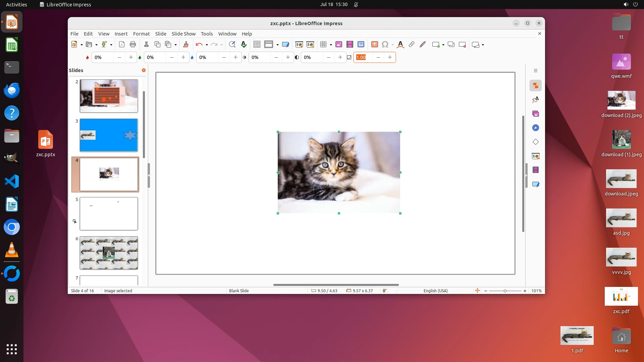The height and width of the screenshot is (362, 644).
Task: Open the Navigator compass in sidebar
Action: pos(536,128)
